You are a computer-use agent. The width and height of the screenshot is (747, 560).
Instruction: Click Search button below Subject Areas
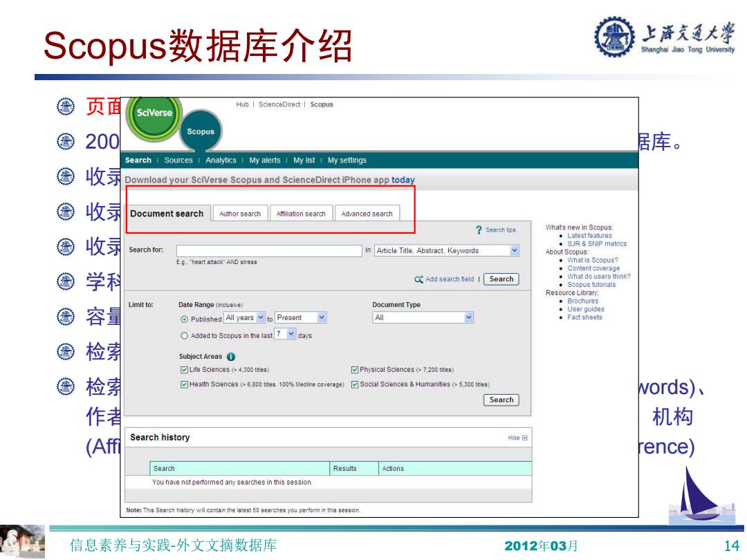click(501, 400)
